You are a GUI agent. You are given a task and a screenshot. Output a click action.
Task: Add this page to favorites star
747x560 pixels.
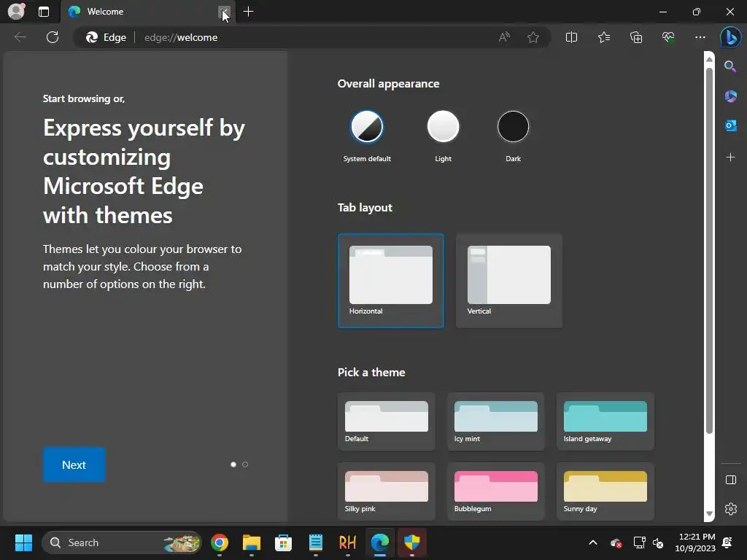pyautogui.click(x=533, y=37)
